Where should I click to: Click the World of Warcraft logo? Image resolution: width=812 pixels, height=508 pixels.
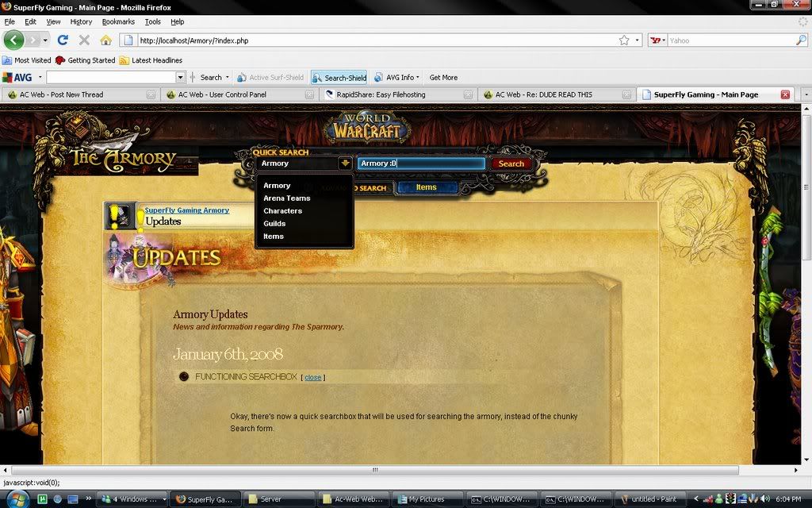click(367, 126)
